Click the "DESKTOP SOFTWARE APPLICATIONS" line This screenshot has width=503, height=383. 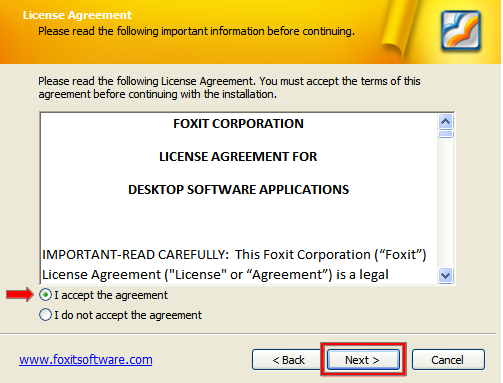pyautogui.click(x=238, y=190)
